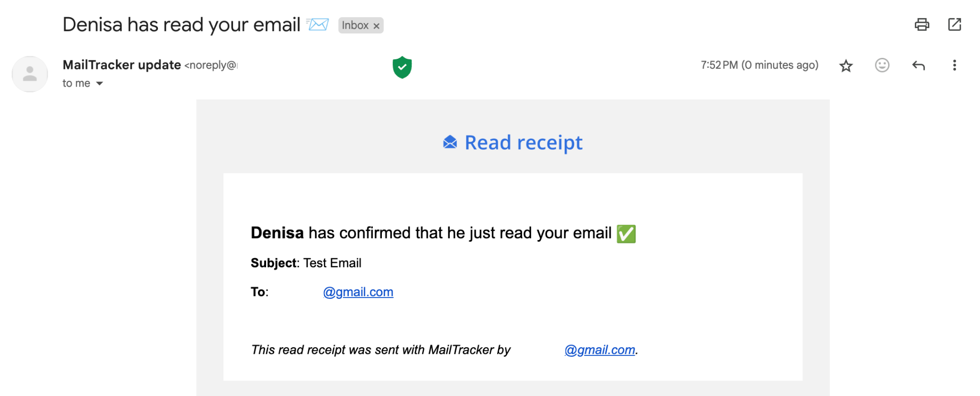Remove the Inbox label via its x
Image resolution: width=980 pixels, height=396 pixels.
pyautogui.click(x=376, y=25)
